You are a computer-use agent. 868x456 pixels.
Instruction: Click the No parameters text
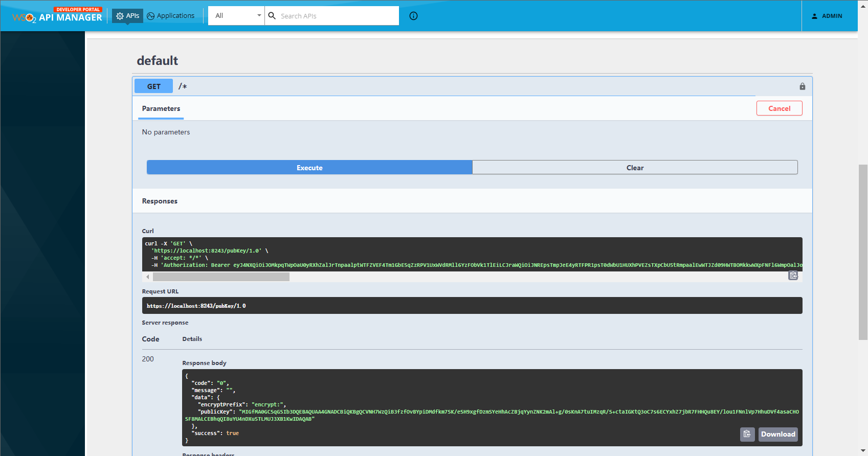[166, 132]
